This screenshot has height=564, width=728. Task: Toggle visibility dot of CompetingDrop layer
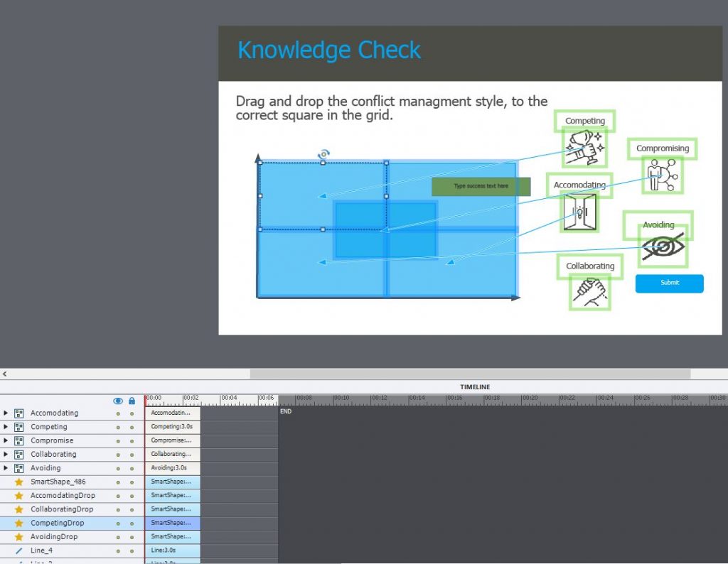coord(118,524)
